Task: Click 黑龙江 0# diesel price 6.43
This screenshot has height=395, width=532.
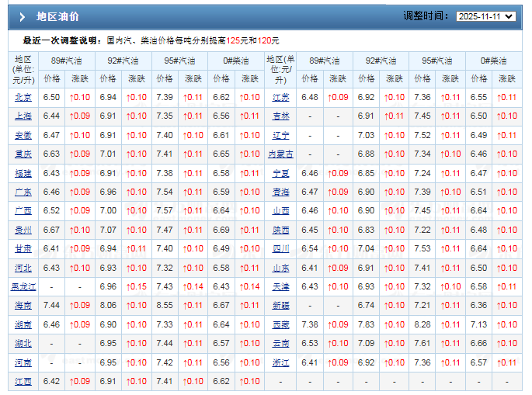Action: pos(221,286)
